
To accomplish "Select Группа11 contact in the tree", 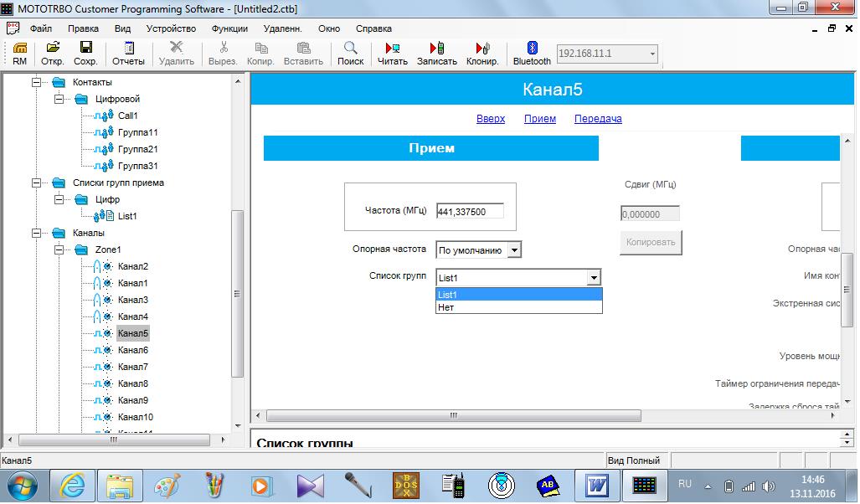I will coord(137,133).
